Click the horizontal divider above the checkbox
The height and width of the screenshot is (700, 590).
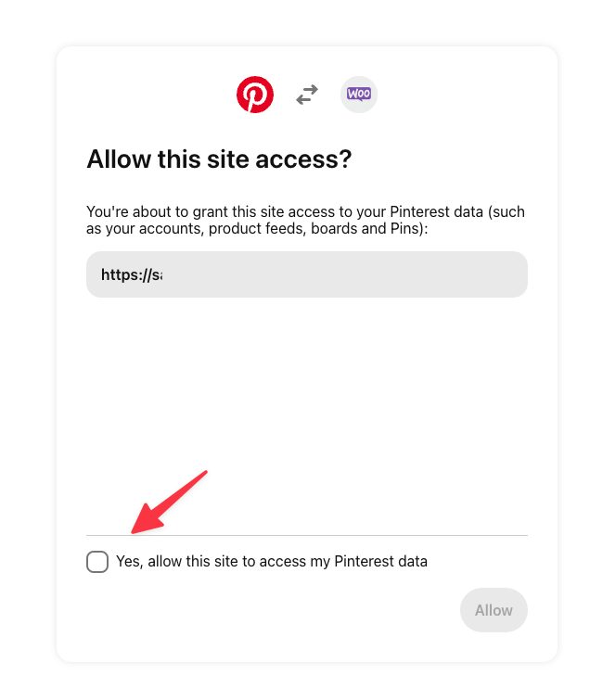click(306, 535)
